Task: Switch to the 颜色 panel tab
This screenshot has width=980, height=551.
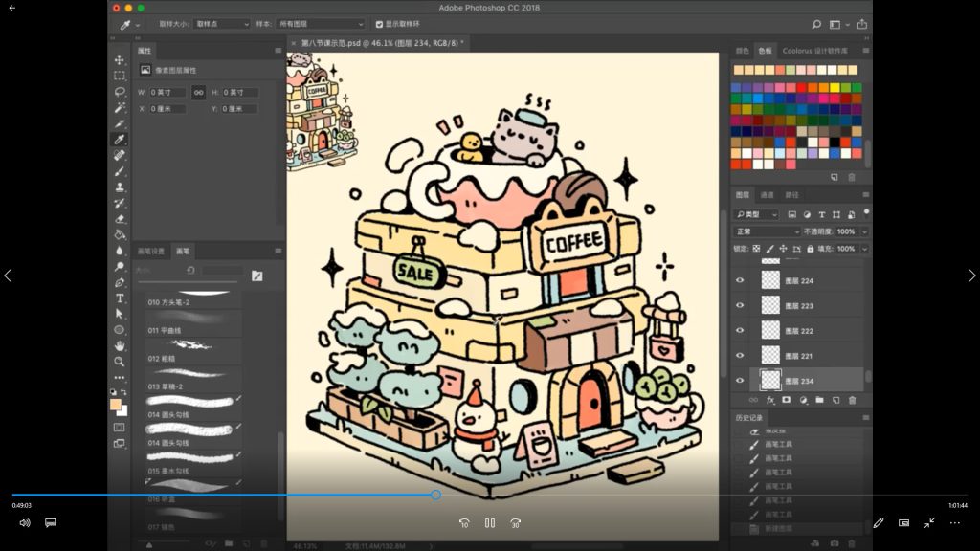Action: (742, 51)
